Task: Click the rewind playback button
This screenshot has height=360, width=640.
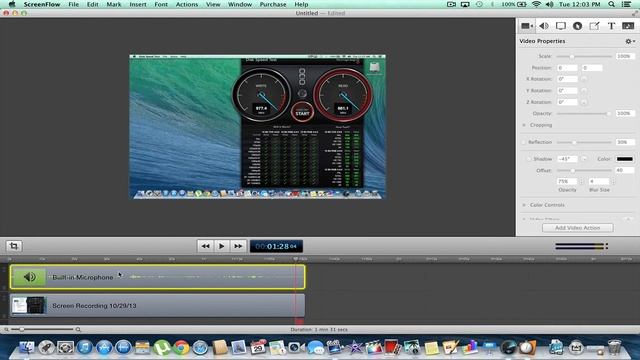Action: click(205, 246)
